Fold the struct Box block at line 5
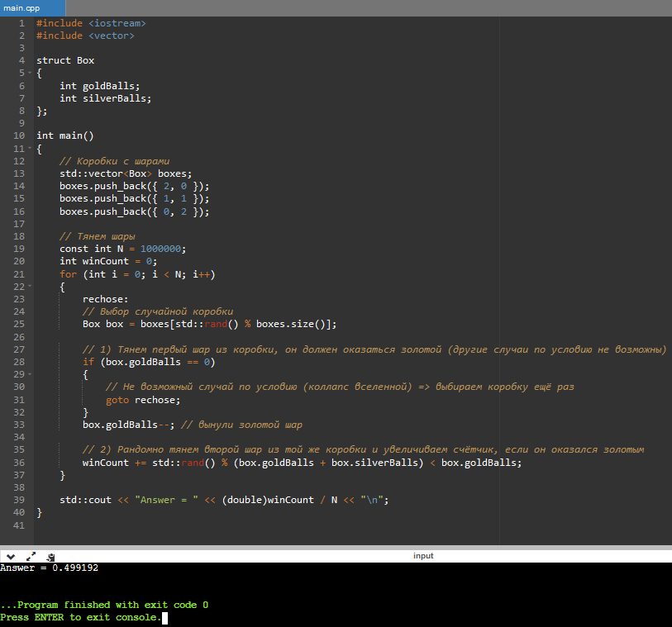 pos(30,73)
